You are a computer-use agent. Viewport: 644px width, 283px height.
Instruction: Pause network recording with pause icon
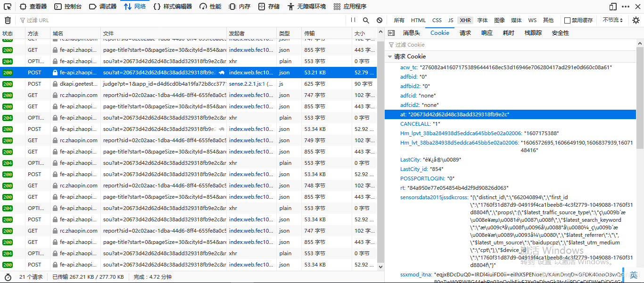click(x=353, y=20)
